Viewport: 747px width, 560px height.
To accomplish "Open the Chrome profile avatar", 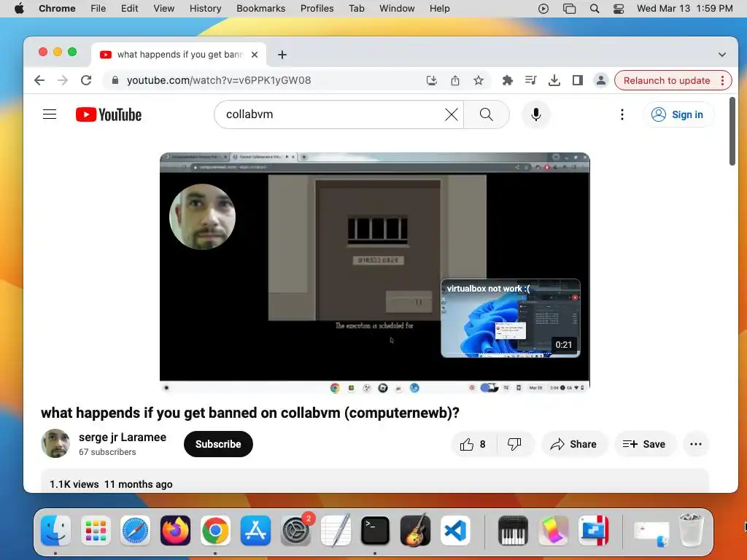I will tap(601, 80).
